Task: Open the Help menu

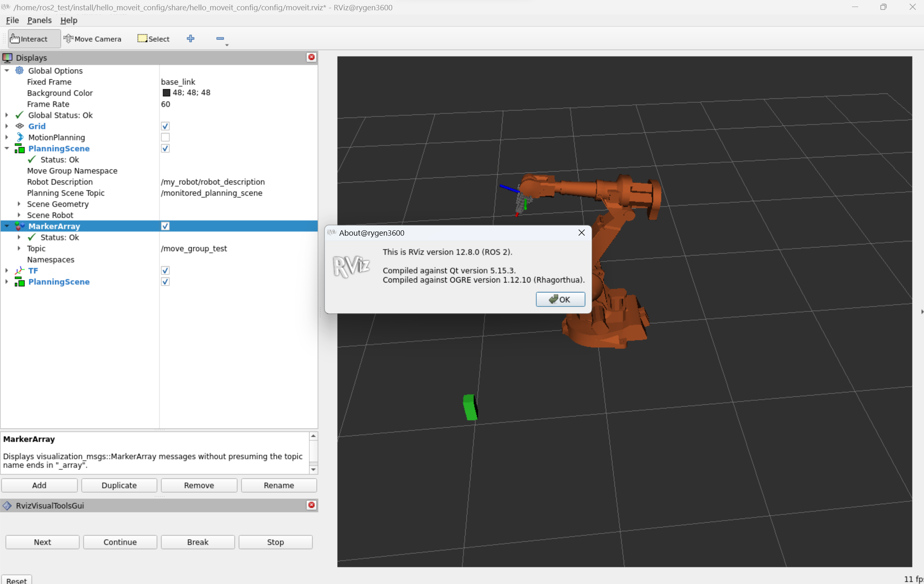Action: [68, 20]
